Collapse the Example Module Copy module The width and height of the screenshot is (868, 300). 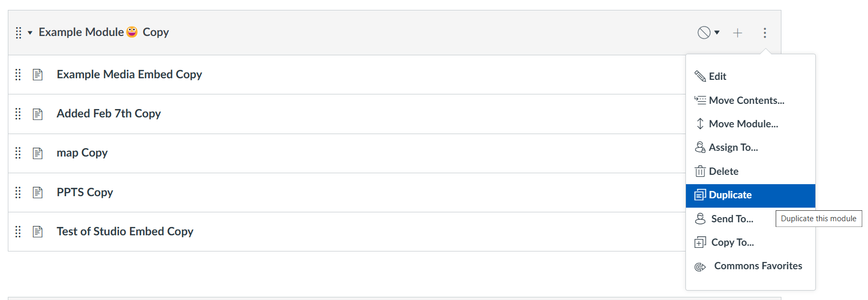point(30,33)
